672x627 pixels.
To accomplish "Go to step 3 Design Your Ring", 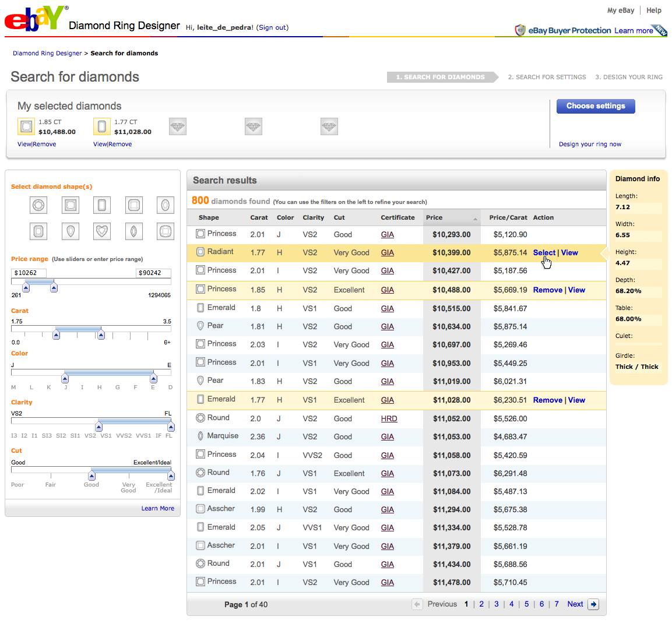I will (x=629, y=77).
